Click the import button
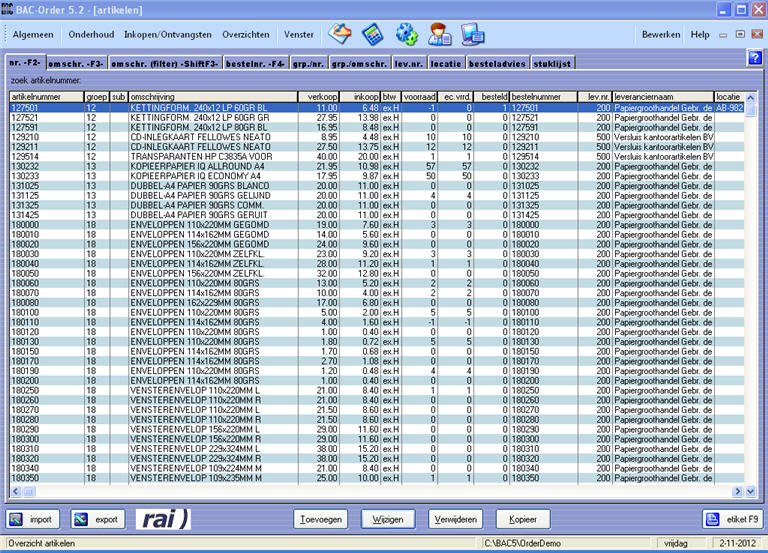 click(33, 519)
